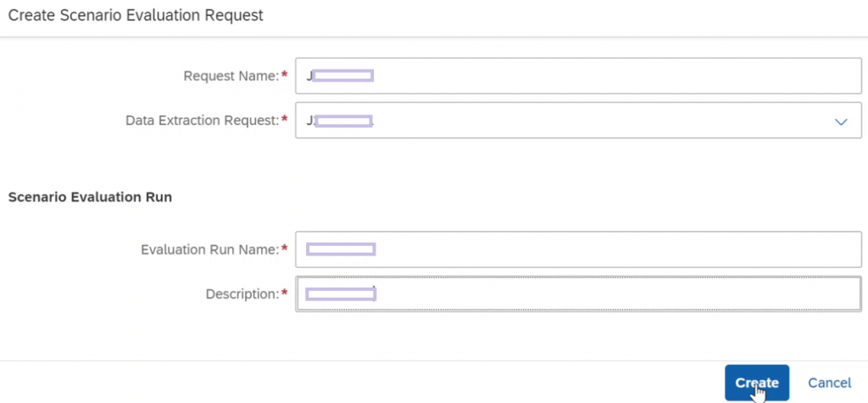Click the Request Name label
The image size is (868, 403).
pyautogui.click(x=231, y=76)
